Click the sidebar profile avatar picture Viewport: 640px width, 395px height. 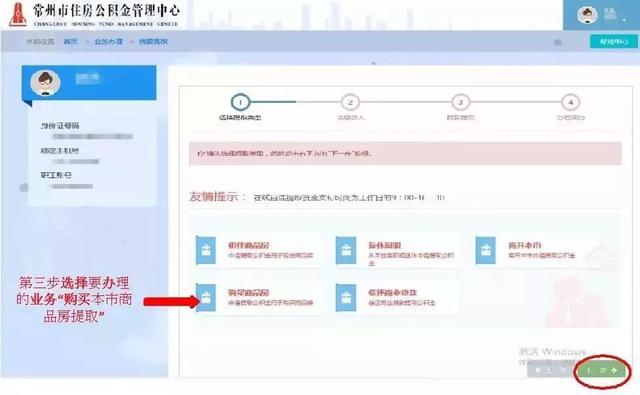tap(45, 82)
